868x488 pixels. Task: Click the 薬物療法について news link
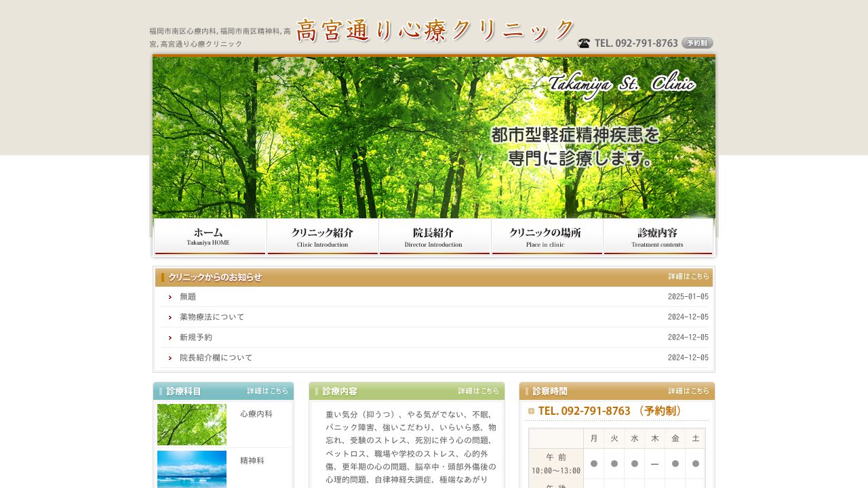point(212,317)
